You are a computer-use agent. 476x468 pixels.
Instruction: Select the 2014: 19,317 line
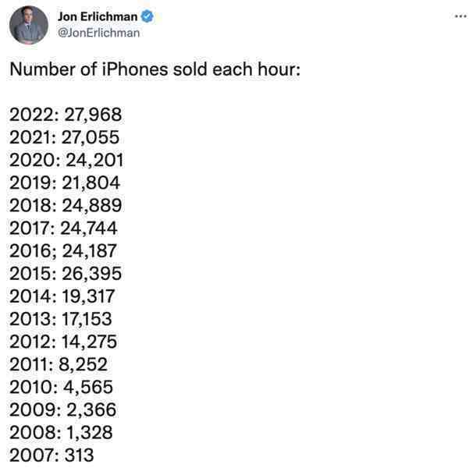(62, 296)
